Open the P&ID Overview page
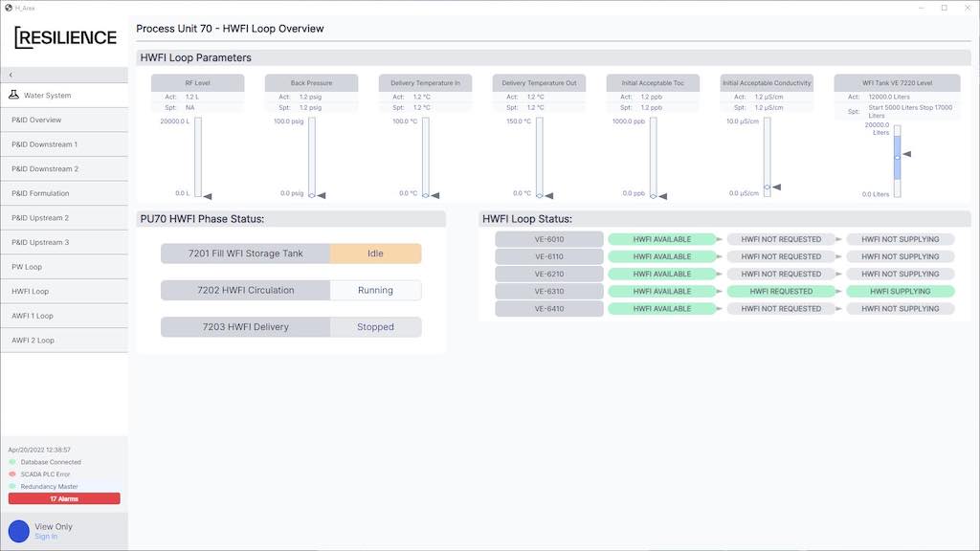This screenshot has height=551, width=980. (64, 120)
